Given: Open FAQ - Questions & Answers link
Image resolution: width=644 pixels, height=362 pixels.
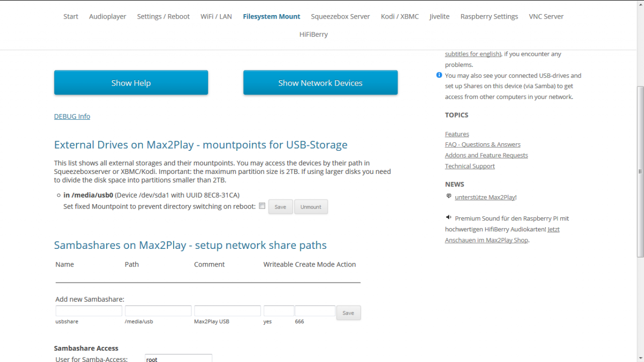Looking at the screenshot, I should [482, 145].
